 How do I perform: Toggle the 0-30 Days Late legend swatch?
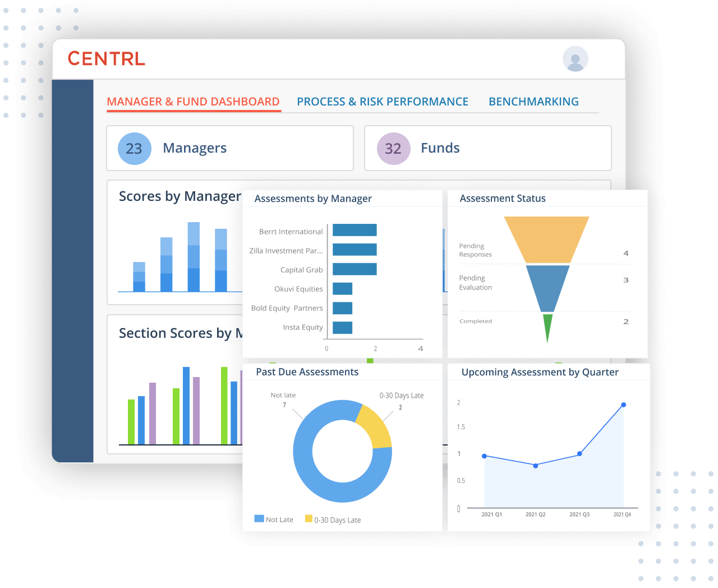click(309, 518)
